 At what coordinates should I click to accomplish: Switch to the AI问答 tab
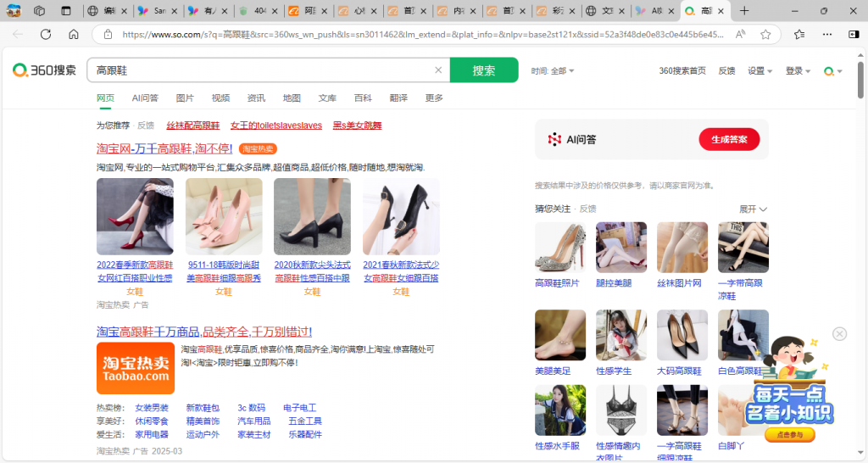tap(145, 98)
